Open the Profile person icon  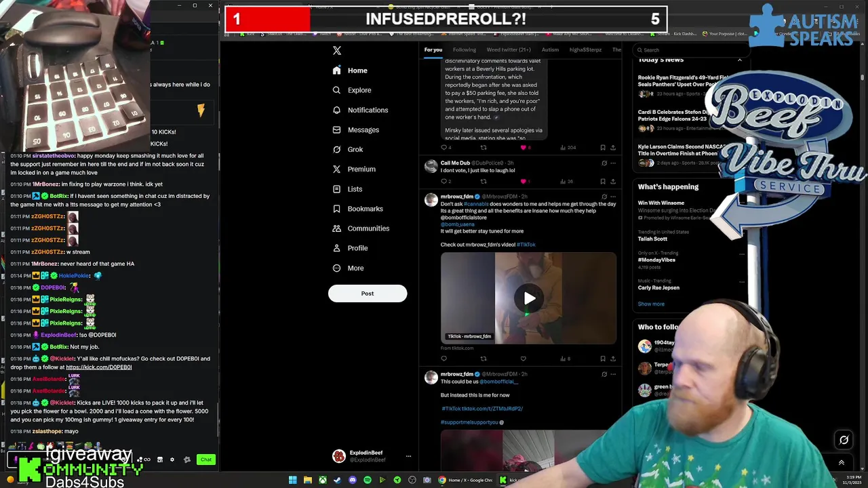pyautogui.click(x=337, y=248)
